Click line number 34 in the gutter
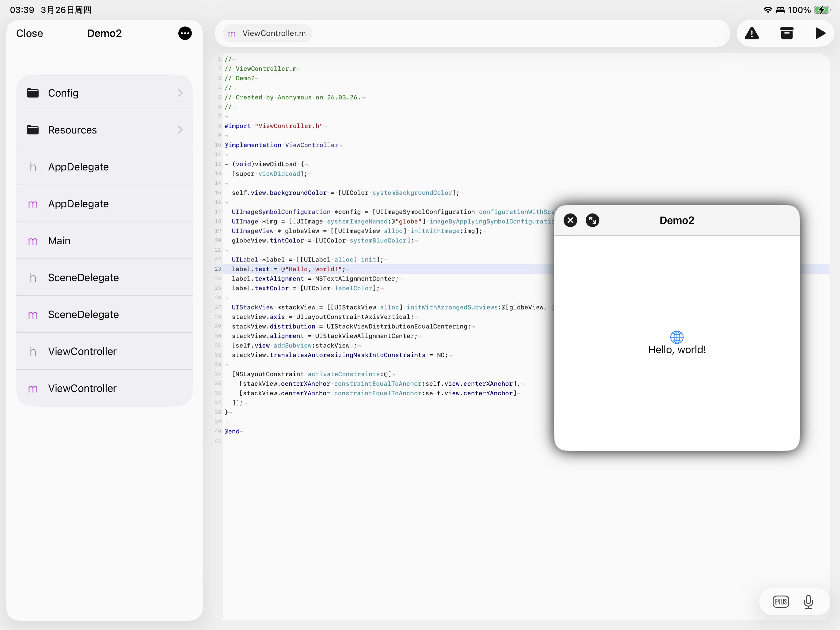Screen dimensions: 840x630 (218, 374)
